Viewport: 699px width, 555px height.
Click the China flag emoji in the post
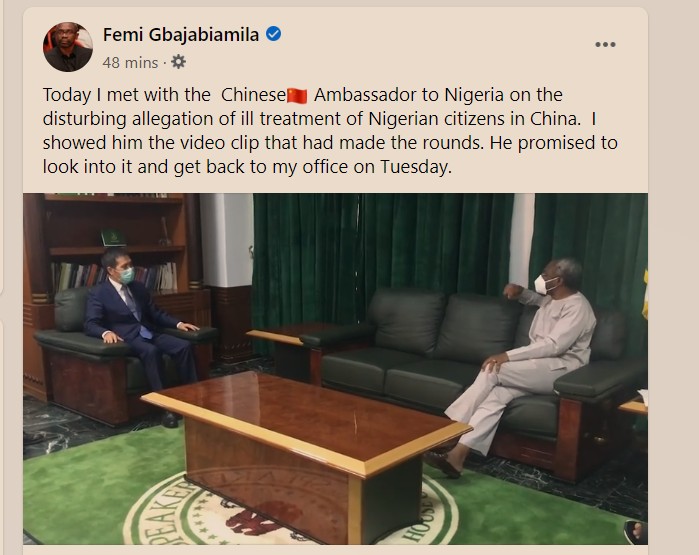point(297,96)
